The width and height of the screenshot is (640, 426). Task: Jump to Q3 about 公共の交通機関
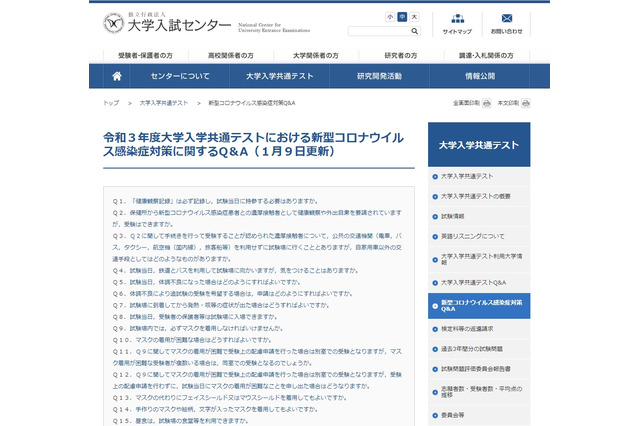[257, 247]
